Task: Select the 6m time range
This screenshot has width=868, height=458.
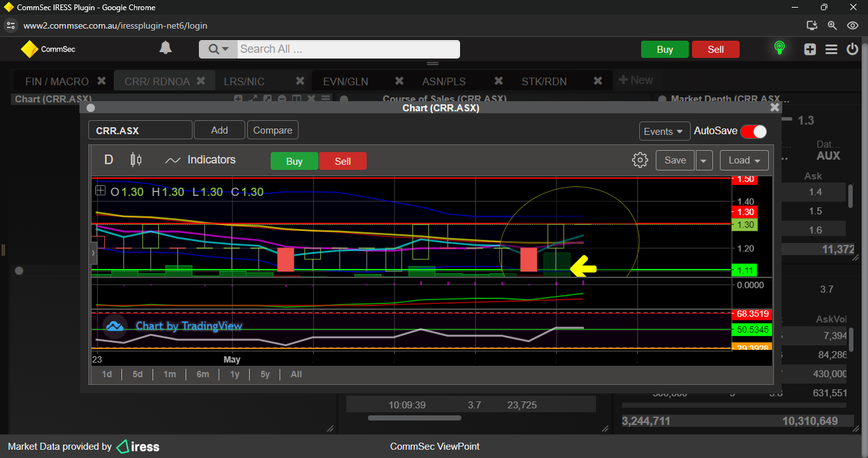Action: click(x=203, y=374)
